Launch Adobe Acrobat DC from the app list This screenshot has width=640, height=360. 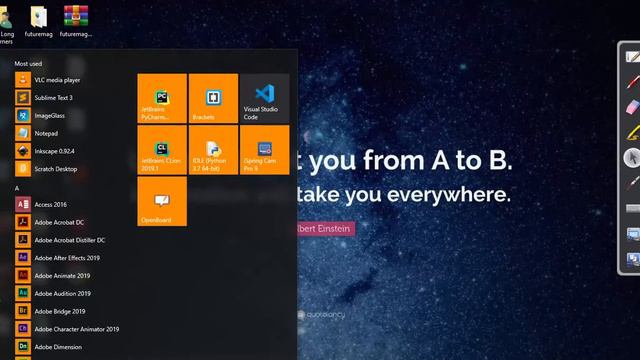[67, 222]
